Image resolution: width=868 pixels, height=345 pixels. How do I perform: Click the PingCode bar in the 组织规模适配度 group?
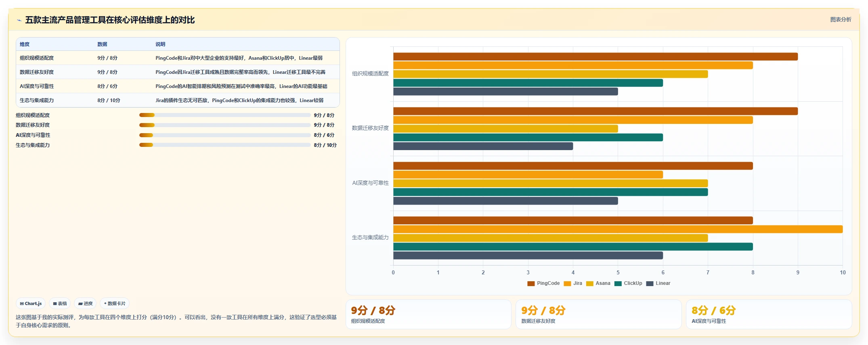[595, 56]
